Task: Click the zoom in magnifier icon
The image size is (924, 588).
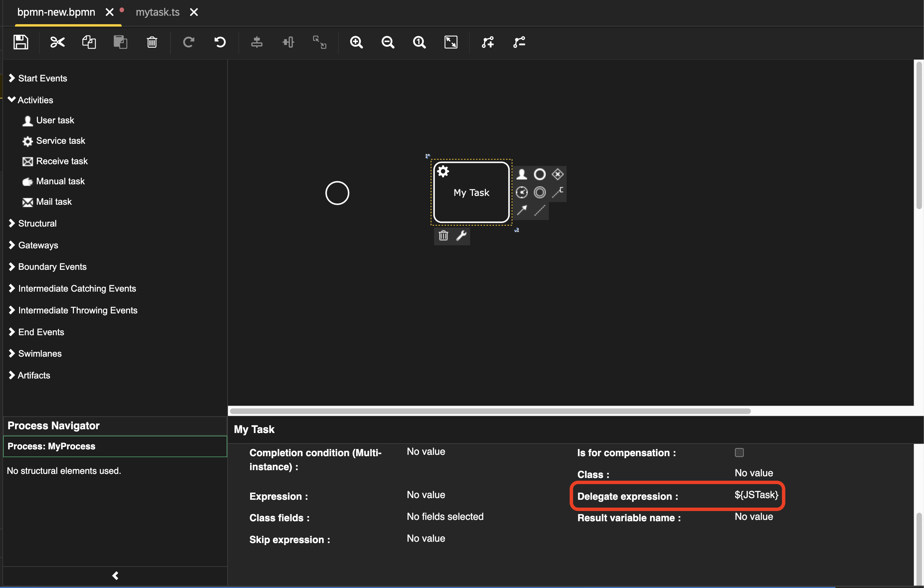Action: click(x=356, y=42)
